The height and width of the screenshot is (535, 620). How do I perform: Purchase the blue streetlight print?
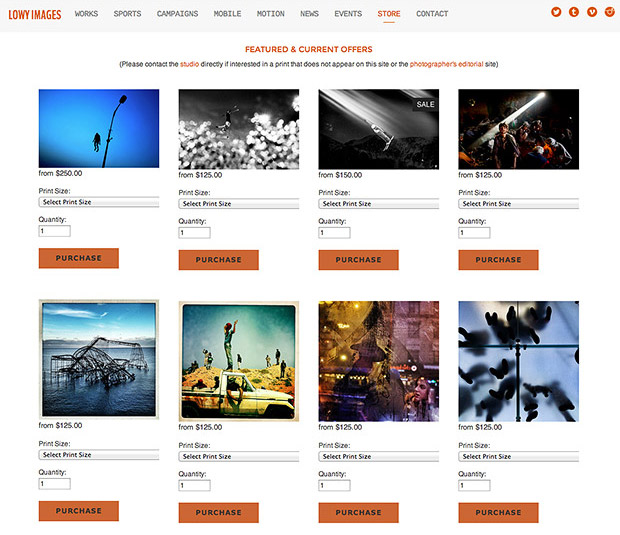[x=78, y=258]
